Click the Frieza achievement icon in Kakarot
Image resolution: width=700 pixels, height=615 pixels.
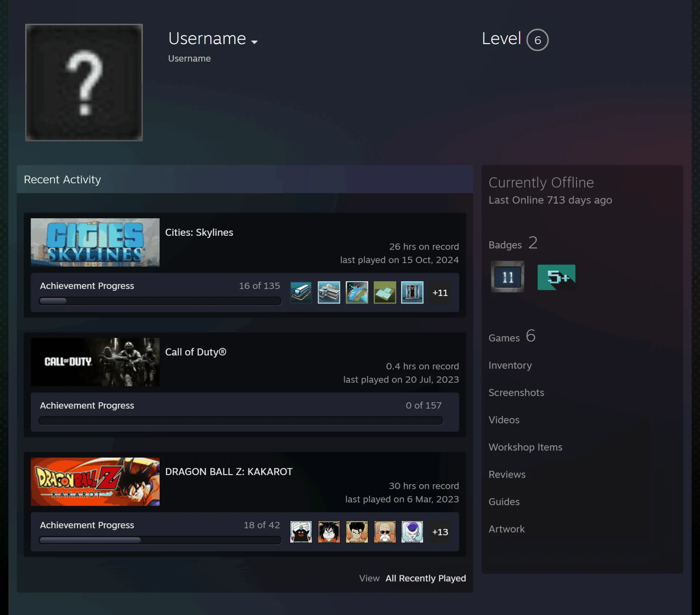point(412,532)
